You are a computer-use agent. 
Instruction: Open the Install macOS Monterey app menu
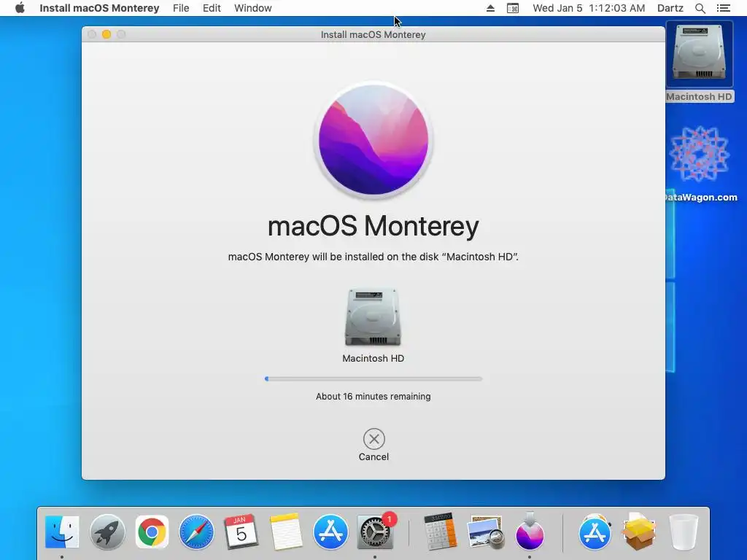click(x=99, y=8)
